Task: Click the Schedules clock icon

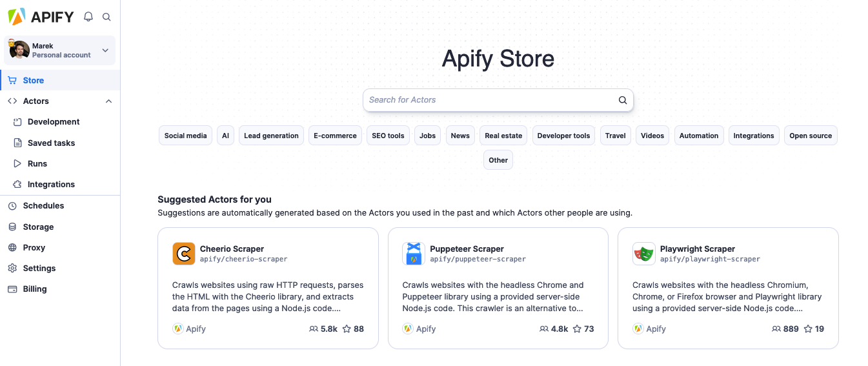Action: coord(12,206)
